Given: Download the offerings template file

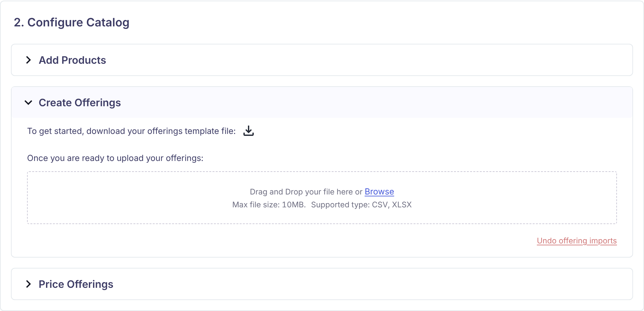Looking at the screenshot, I should (248, 131).
